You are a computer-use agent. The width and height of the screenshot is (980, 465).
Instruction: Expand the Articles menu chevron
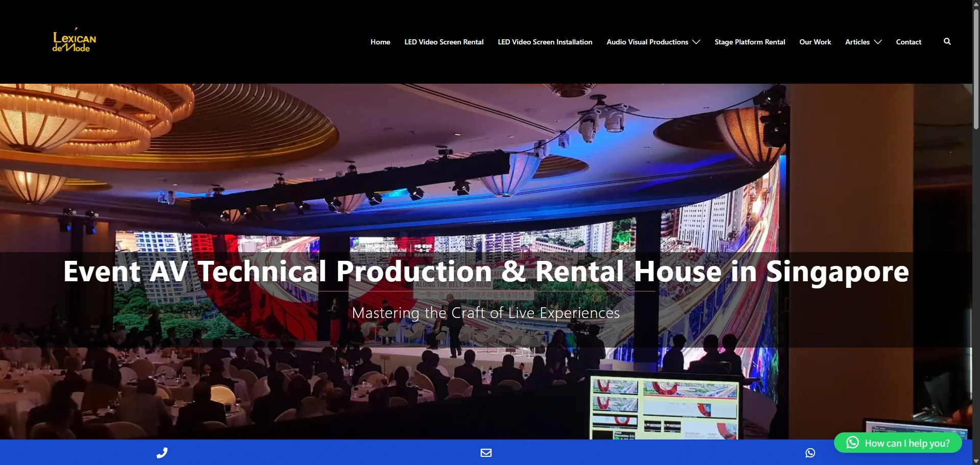pos(878,42)
